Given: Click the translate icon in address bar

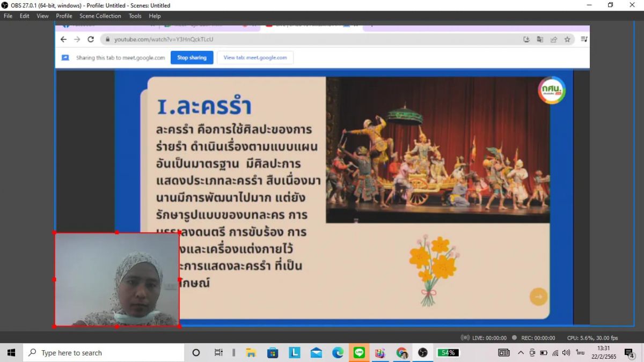Looking at the screenshot, I should (540, 40).
